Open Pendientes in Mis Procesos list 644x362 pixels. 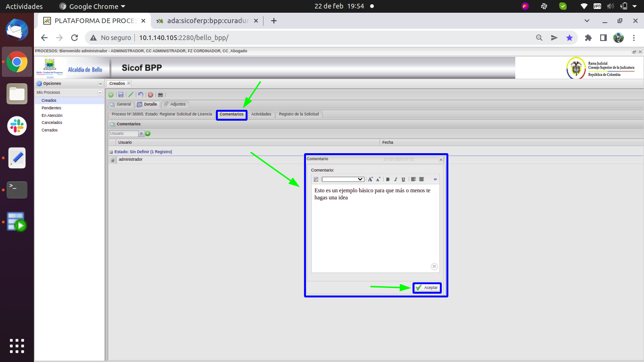[x=51, y=108]
